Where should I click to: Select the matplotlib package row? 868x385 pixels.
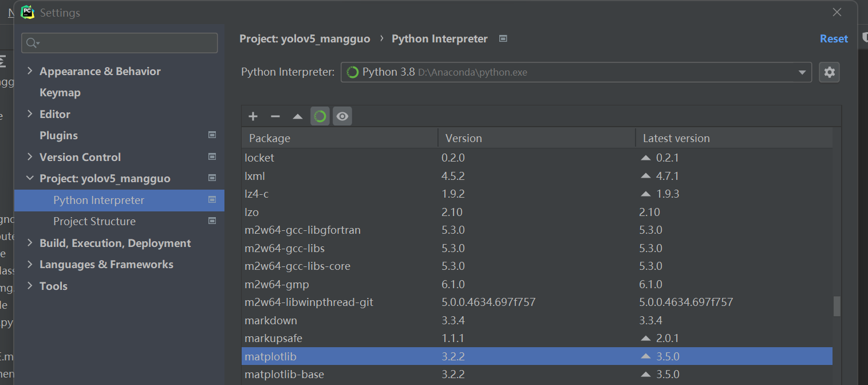537,356
